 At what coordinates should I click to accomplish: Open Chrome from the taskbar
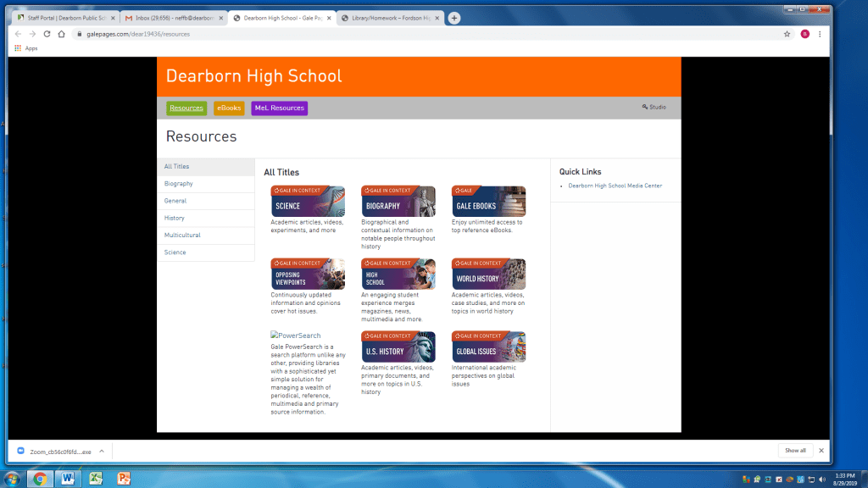[39, 479]
